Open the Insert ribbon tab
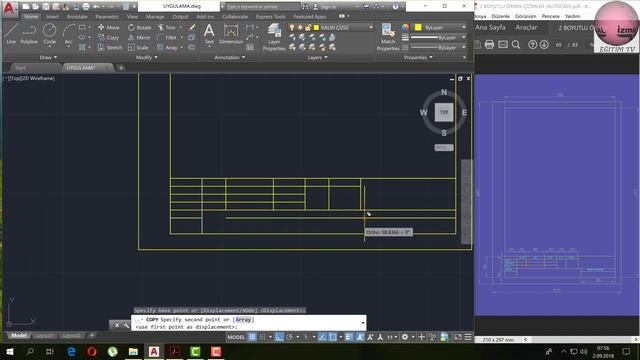The width and height of the screenshot is (640, 360). (x=52, y=17)
